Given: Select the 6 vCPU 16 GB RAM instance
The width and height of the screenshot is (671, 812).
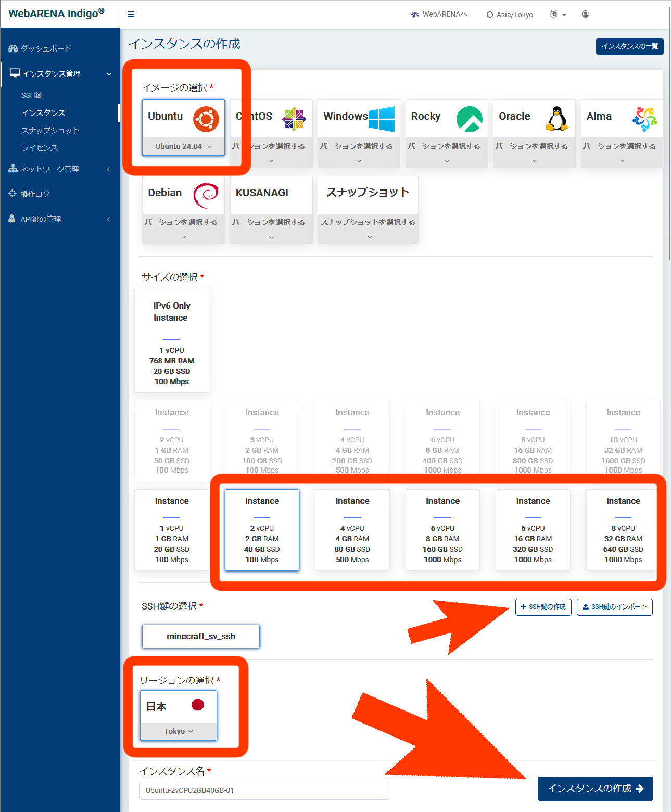Looking at the screenshot, I should 533,530.
